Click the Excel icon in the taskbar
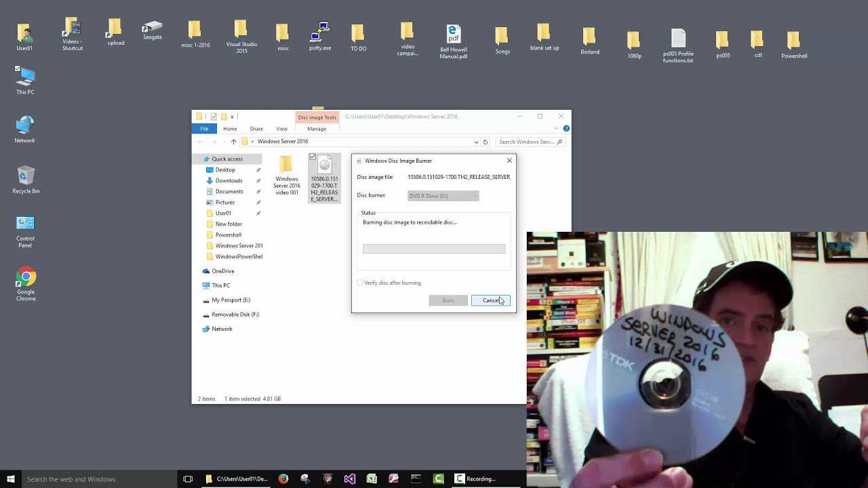This screenshot has width=868, height=488. (x=372, y=479)
